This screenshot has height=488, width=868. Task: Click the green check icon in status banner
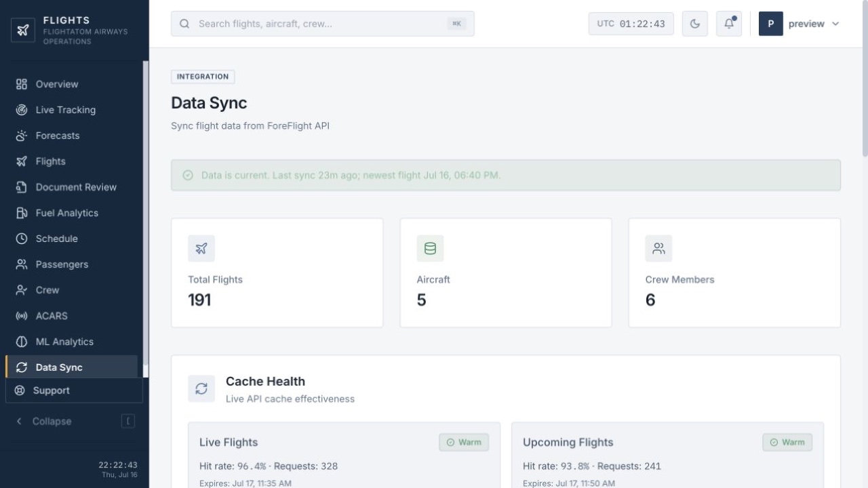[x=188, y=175]
